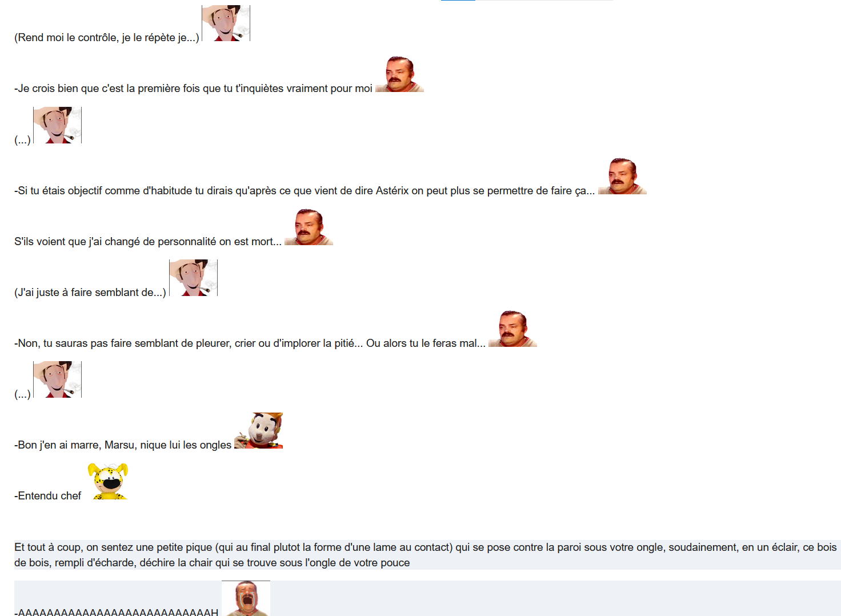The width and height of the screenshot is (841, 616).
Task: Click the text "S'ils voient que j'ai changé"
Action: (x=77, y=242)
